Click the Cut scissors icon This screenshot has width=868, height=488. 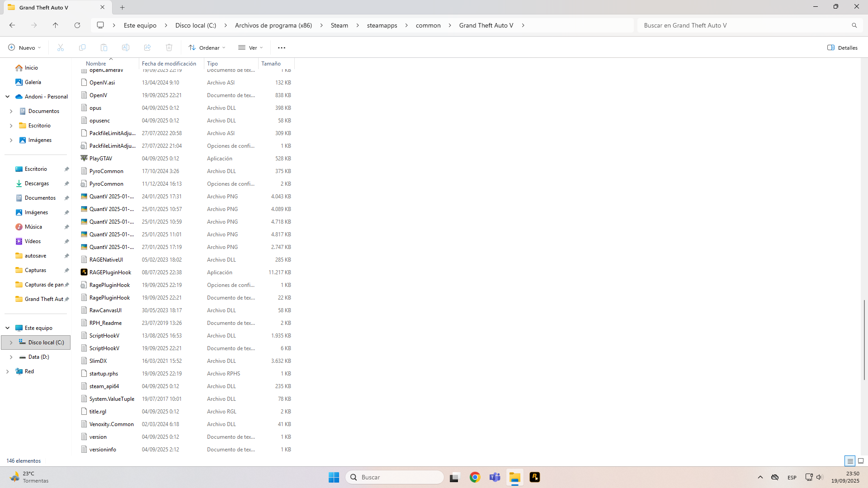point(61,47)
